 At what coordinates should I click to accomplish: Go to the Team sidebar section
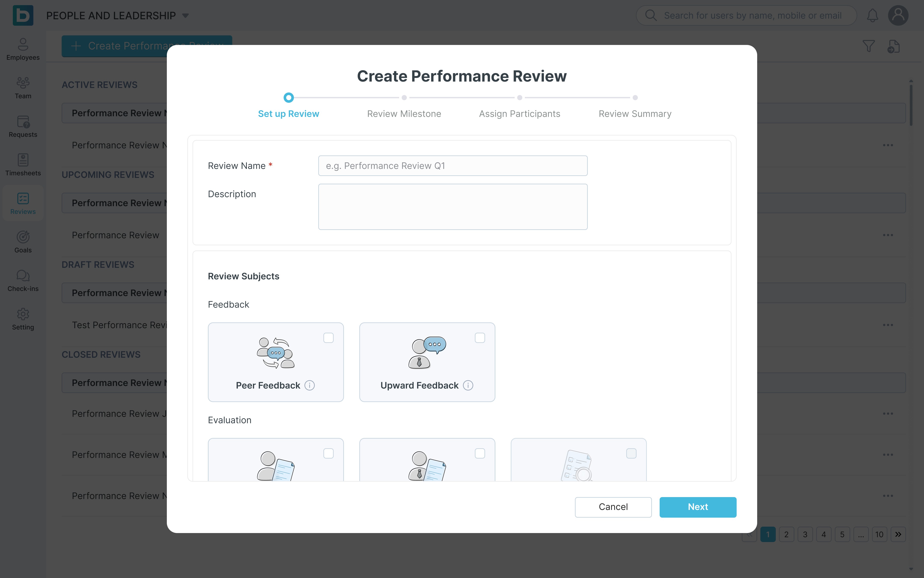(23, 88)
